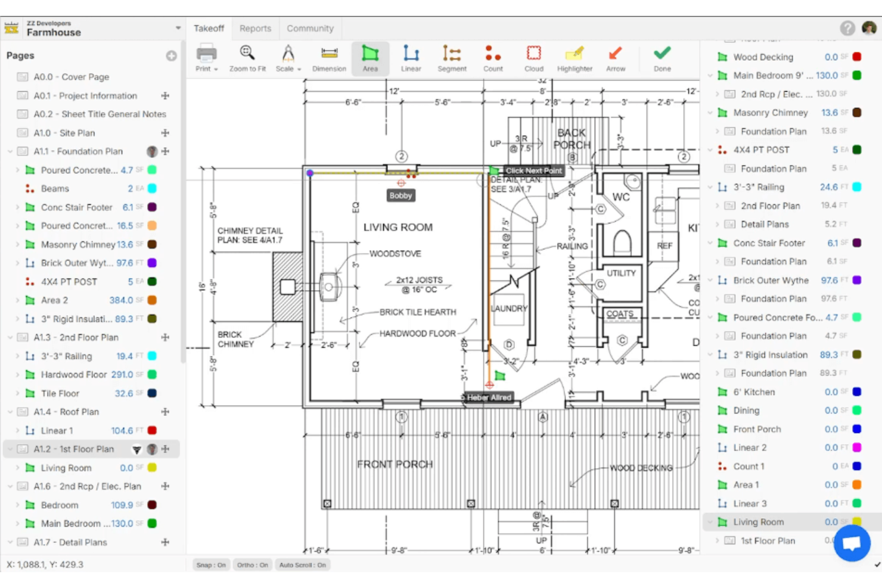Open the help question mark icon

tap(847, 28)
